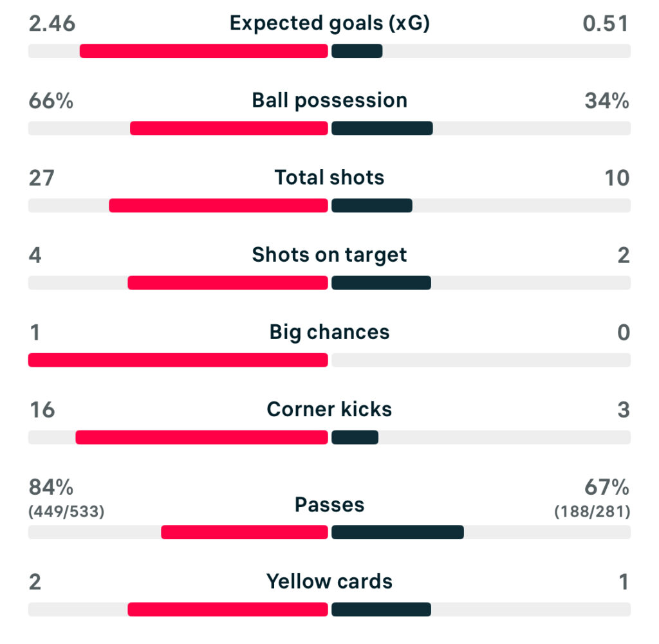Click the 2.46 xG value
Screen dimensions: 659x644
(52, 24)
